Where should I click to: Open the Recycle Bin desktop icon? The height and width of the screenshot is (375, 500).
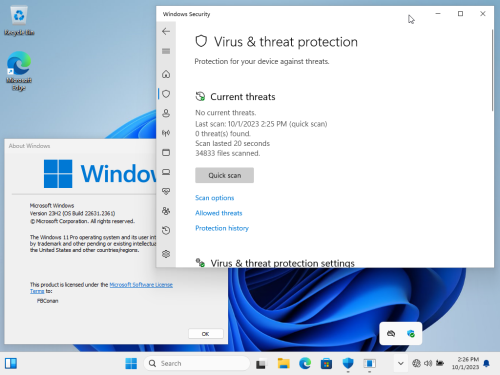[x=19, y=21]
